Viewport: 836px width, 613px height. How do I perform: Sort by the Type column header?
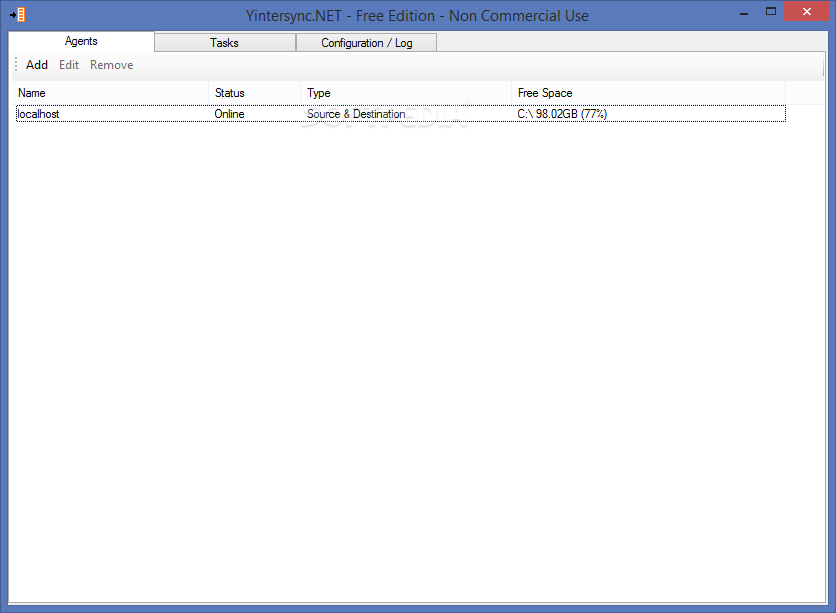coord(406,93)
